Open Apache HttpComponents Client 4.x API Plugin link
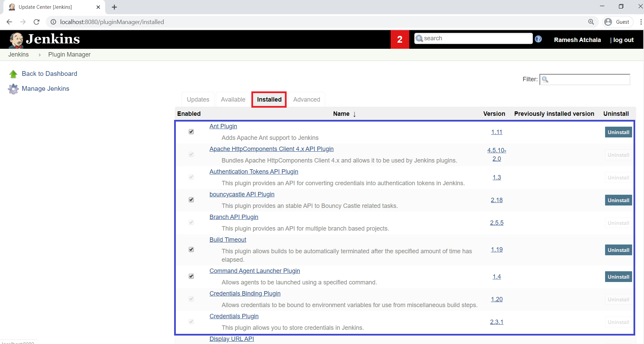Screen dimensions: 644x344 (x=271, y=149)
